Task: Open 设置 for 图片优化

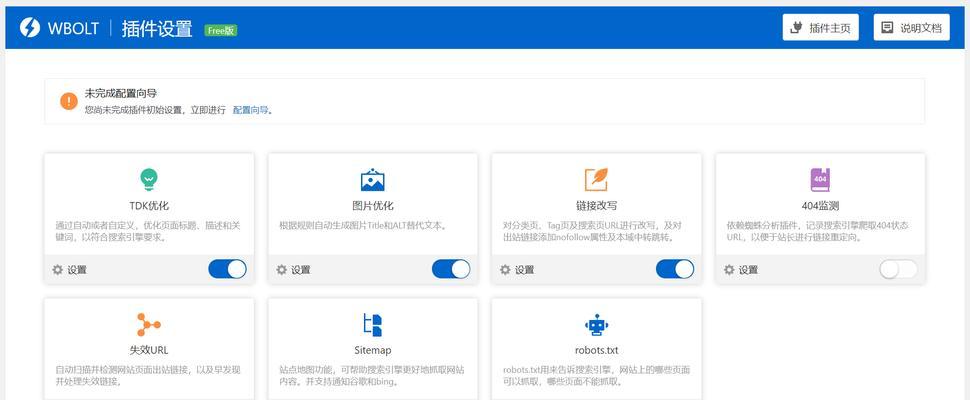Action: coord(293,270)
